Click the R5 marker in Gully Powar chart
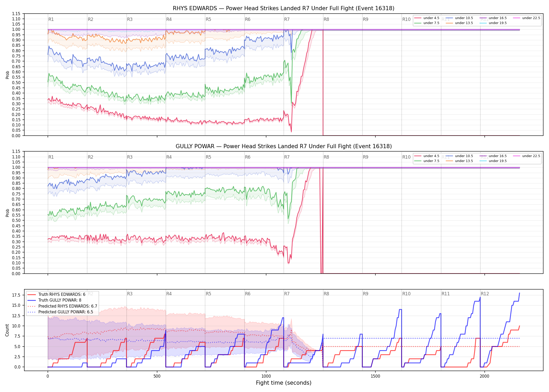 tap(208, 157)
